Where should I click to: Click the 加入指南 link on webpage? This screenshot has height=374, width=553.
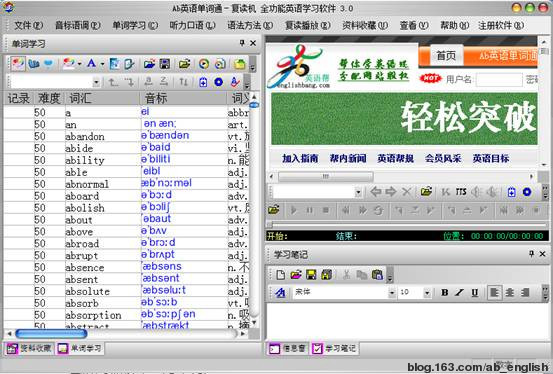point(300,158)
